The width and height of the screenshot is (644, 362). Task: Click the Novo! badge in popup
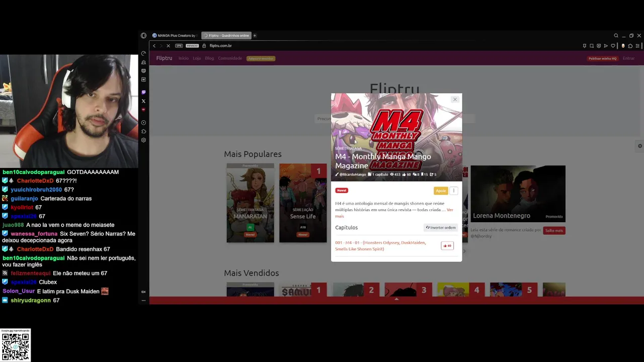342,191
